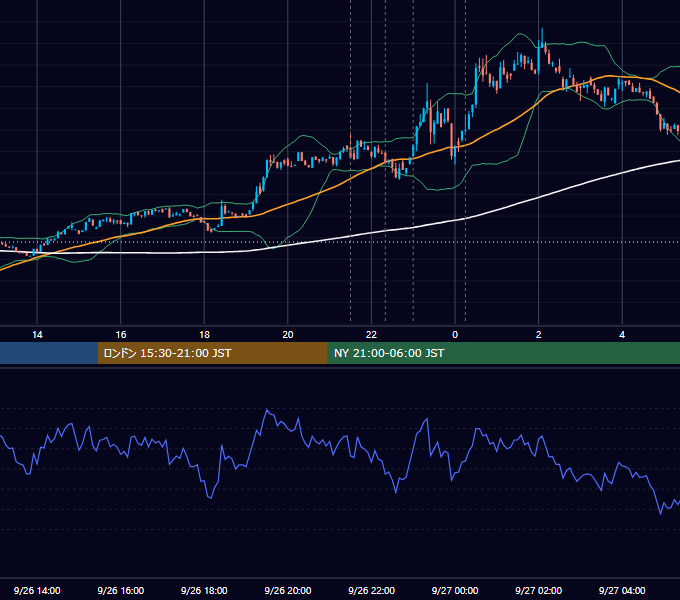Click the 9/26 20:00 date label
Image resolution: width=680 pixels, height=600 pixels.
[288, 590]
